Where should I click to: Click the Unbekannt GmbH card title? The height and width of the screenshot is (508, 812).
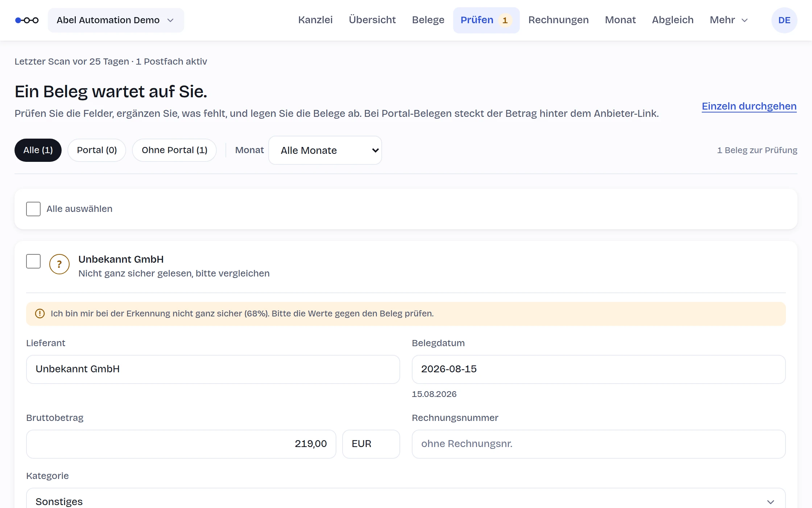tap(121, 259)
